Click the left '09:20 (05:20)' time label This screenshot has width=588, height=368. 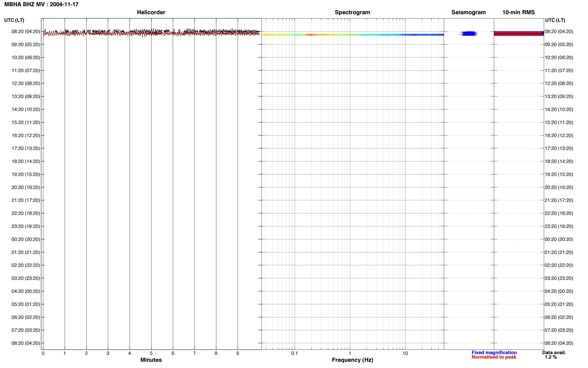[x=26, y=45]
